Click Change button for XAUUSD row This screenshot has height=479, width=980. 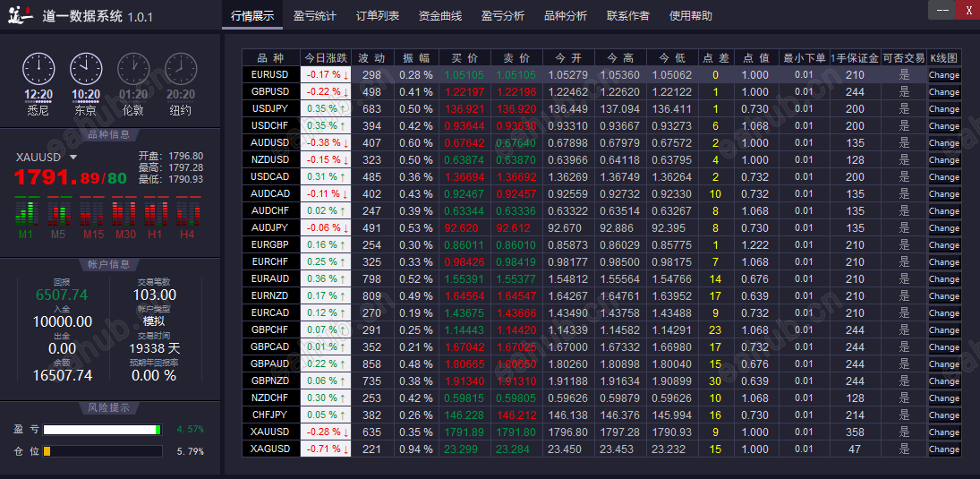pyautogui.click(x=943, y=432)
